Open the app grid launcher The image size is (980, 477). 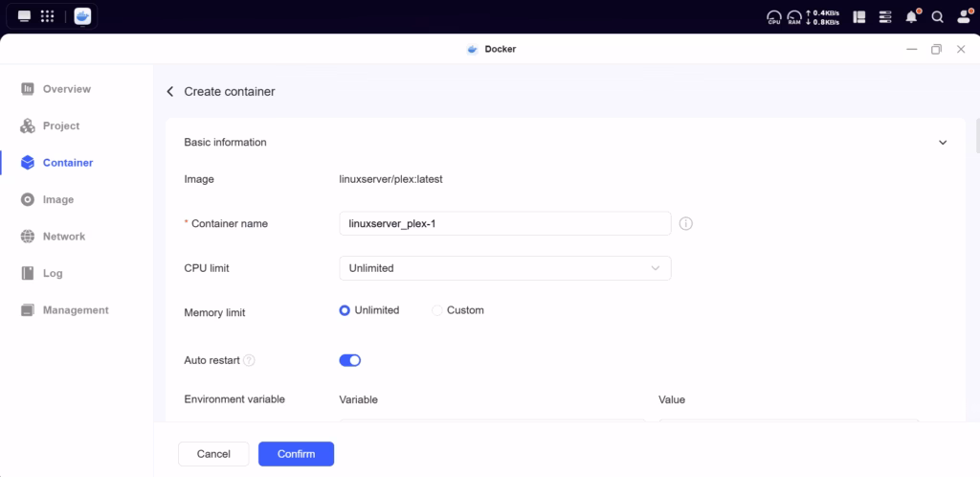click(x=47, y=16)
